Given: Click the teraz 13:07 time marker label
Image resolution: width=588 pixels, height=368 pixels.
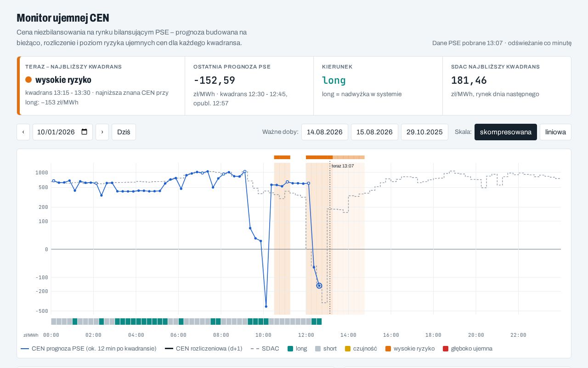Looking at the screenshot, I should (343, 166).
